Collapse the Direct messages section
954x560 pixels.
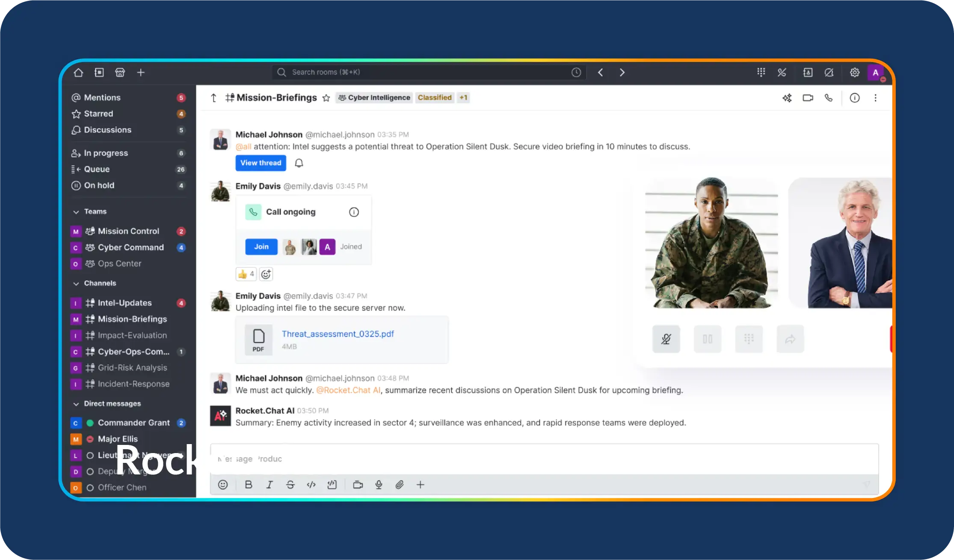coord(76,404)
